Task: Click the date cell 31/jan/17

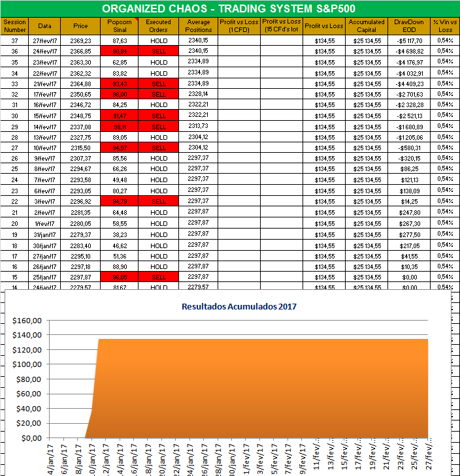Action: tap(44, 234)
